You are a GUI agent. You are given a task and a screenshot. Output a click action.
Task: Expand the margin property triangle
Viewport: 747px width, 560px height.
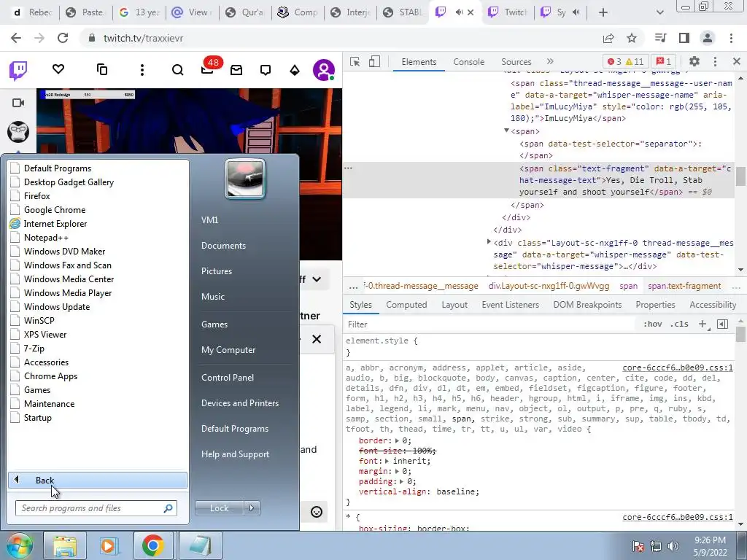[x=397, y=471]
